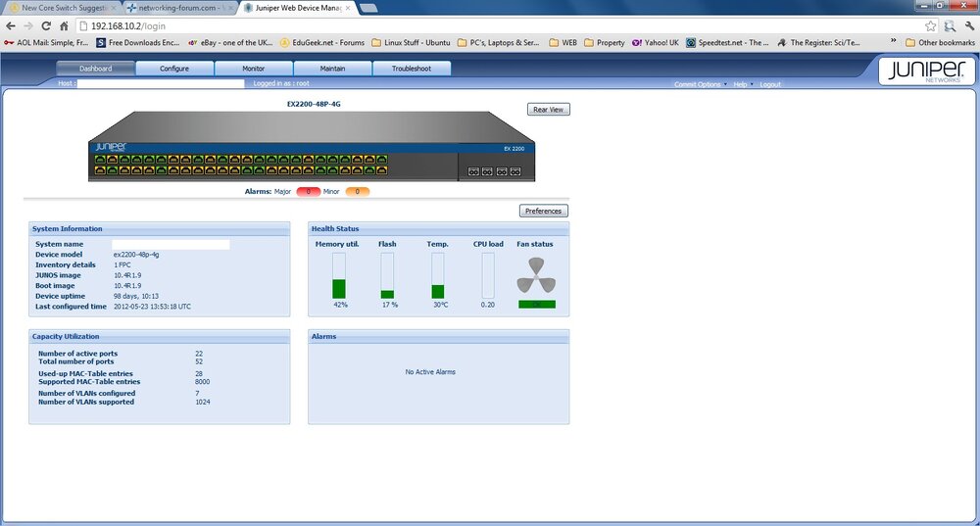Select the last top-row Ethernet port on switch
This screenshot has height=526, width=980.
tap(382, 160)
